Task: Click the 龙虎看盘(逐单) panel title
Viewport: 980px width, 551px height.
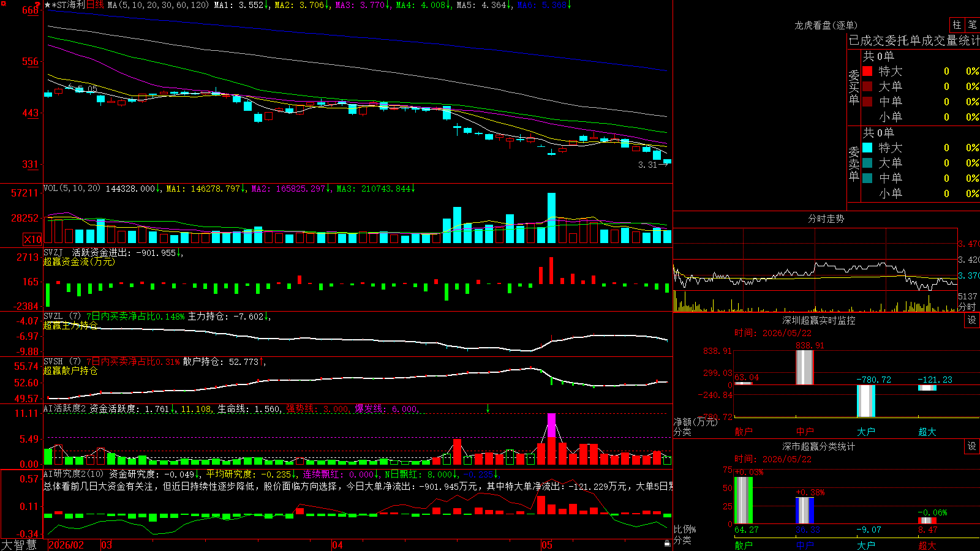Action: [x=826, y=25]
